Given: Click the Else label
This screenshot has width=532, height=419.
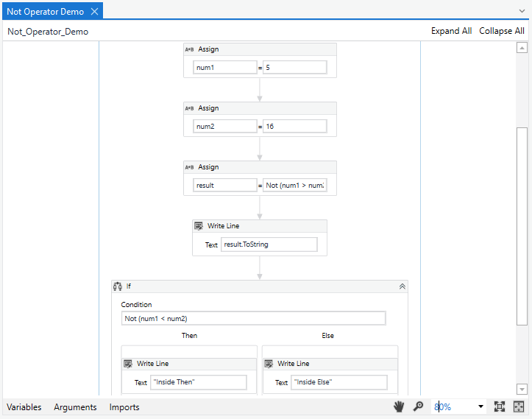Looking at the screenshot, I should [x=327, y=336].
